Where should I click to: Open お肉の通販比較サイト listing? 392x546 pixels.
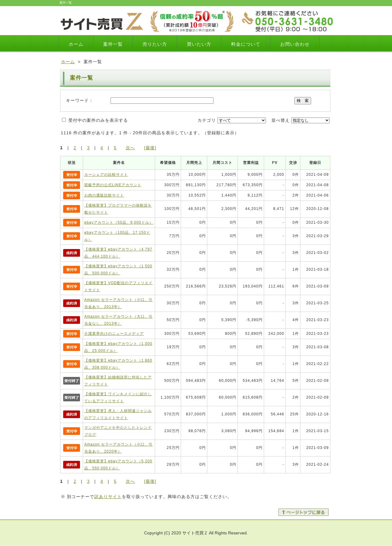104,195
